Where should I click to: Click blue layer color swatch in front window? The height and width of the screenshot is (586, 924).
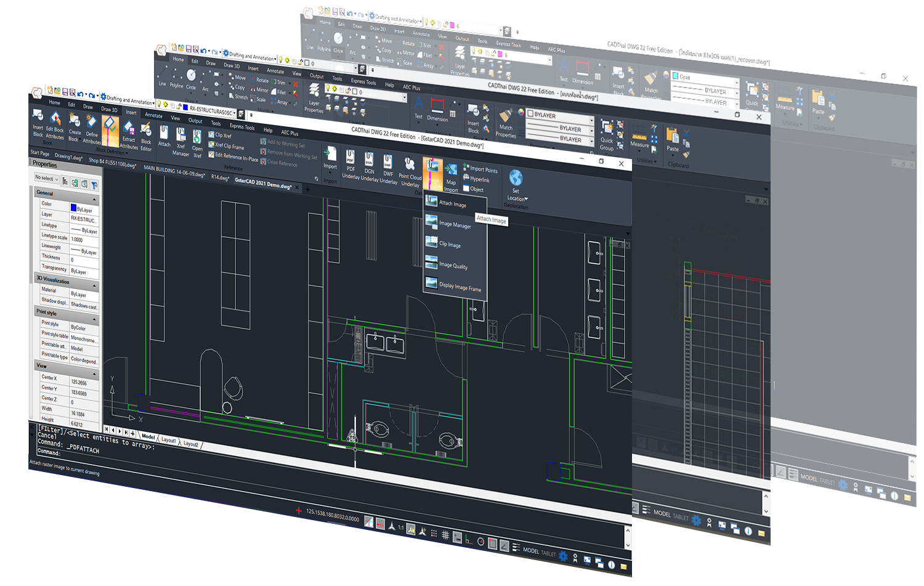[185, 108]
